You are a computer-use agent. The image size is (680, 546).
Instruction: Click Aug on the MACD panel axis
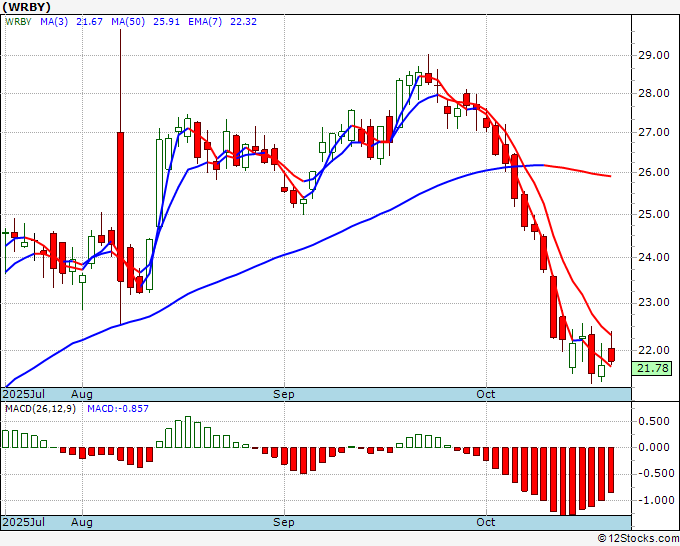point(82,522)
